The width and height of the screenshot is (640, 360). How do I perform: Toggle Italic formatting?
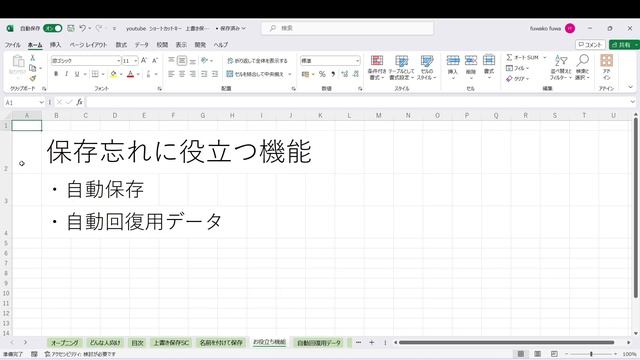66,74
